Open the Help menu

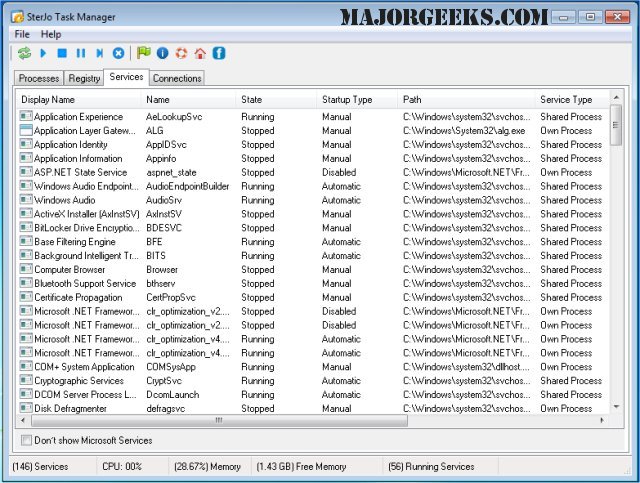coord(51,34)
